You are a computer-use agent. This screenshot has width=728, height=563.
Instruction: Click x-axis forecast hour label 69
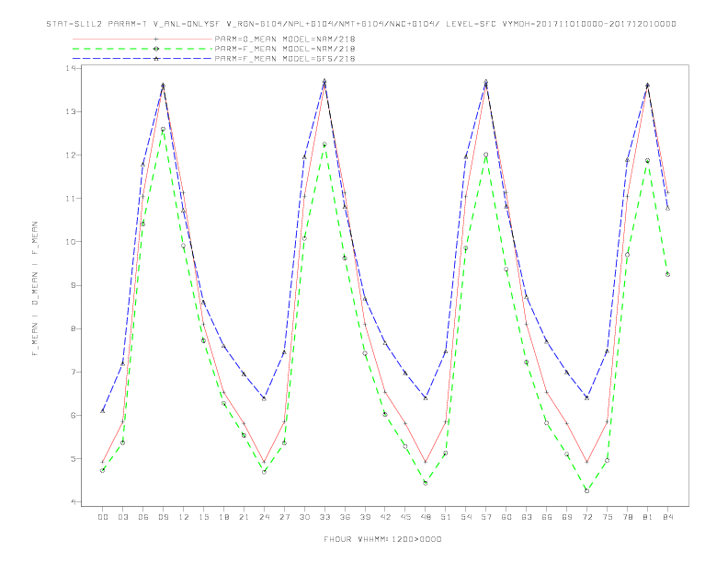[x=567, y=517]
